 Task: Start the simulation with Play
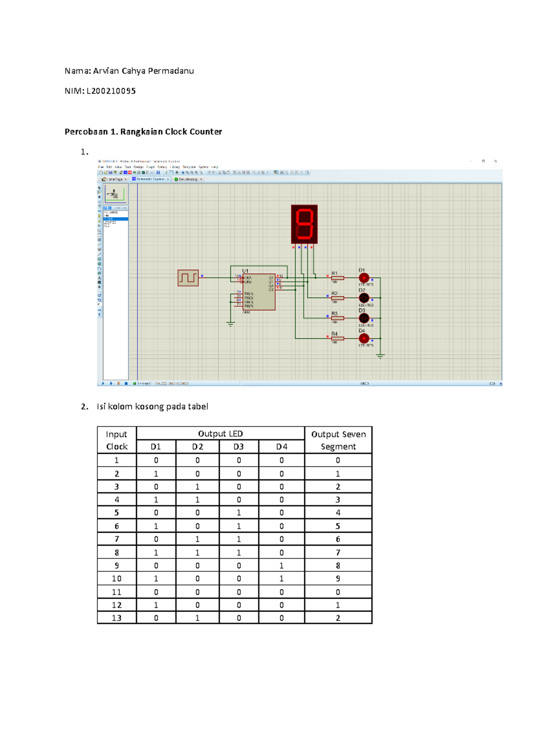pyautogui.click(x=103, y=383)
